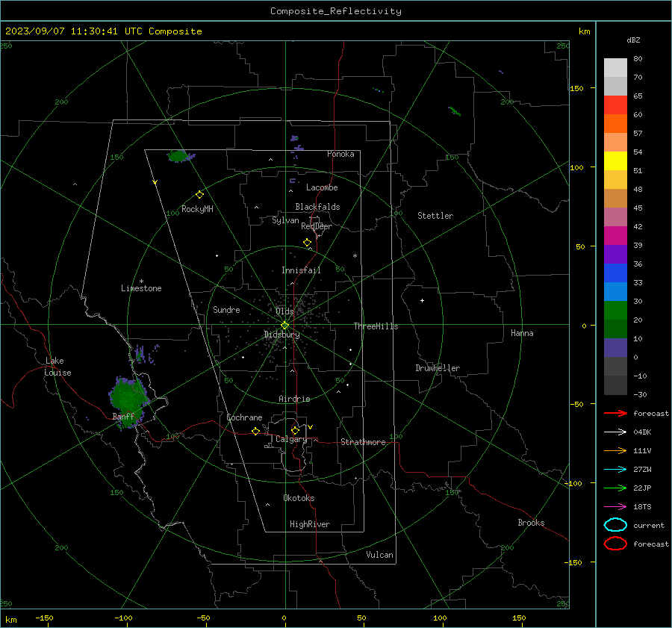The height and width of the screenshot is (628, 672).
Task: Click the red forecast ellipse symbol
Action: click(615, 544)
